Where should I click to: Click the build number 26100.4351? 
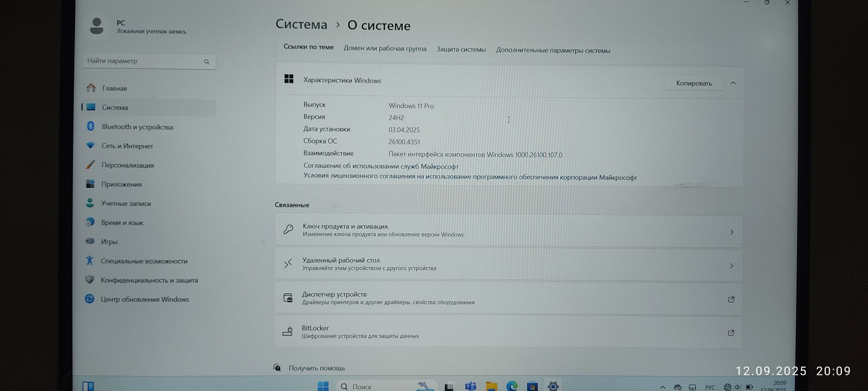404,142
